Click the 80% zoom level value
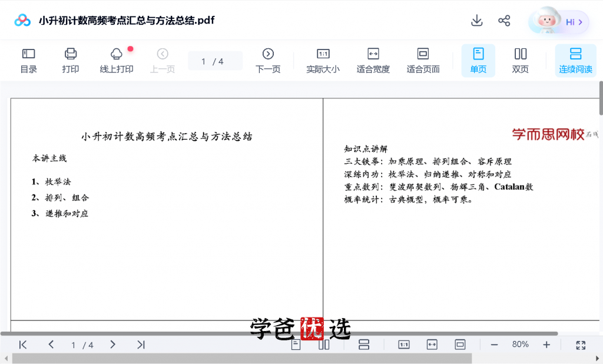Viewport: 603px width, 364px height. [521, 345]
